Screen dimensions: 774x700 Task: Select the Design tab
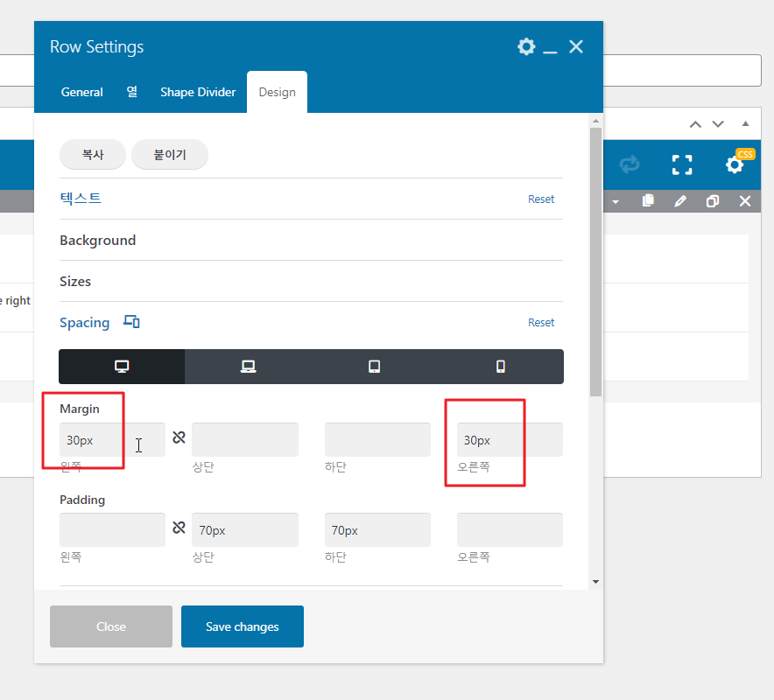point(277,92)
